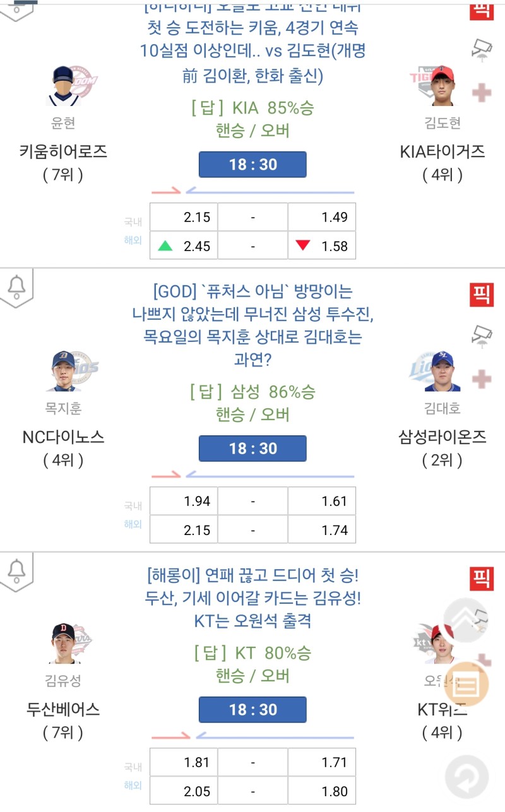Screen dimensions: 505x812
Task: Toggle bell alert for NC vs Samsung match
Action: (16, 288)
